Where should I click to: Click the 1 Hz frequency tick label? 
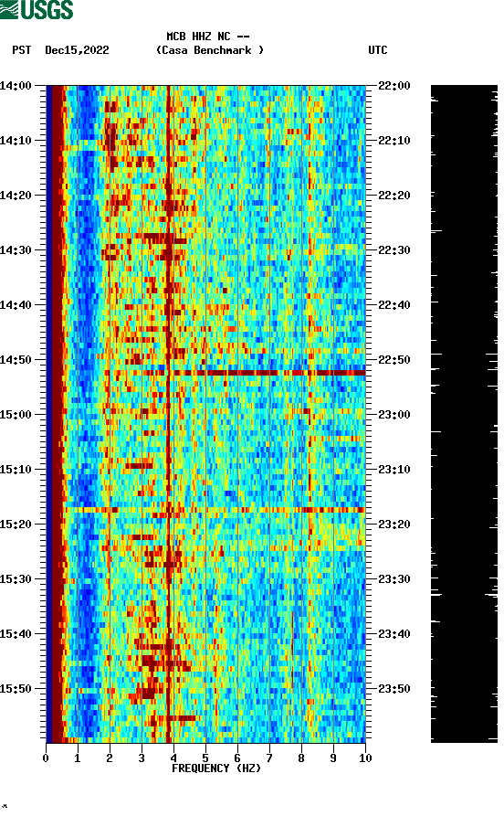pos(78,758)
